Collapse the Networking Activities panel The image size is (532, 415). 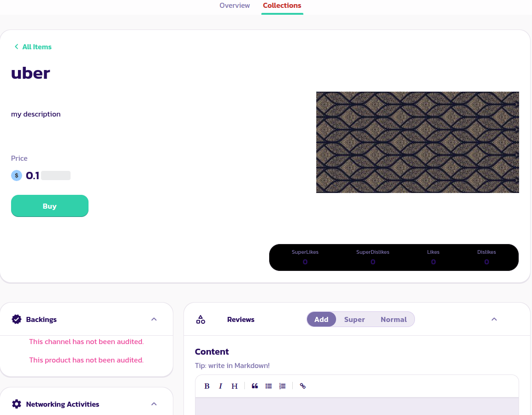tap(154, 404)
